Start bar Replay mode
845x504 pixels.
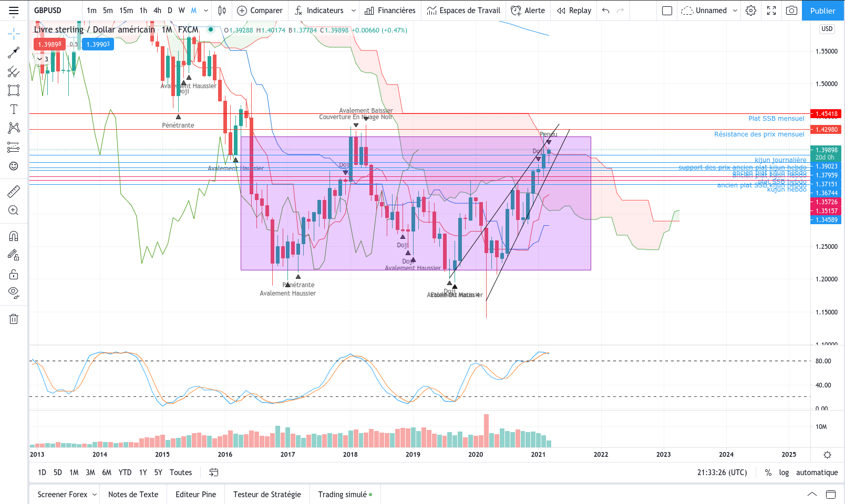(574, 10)
